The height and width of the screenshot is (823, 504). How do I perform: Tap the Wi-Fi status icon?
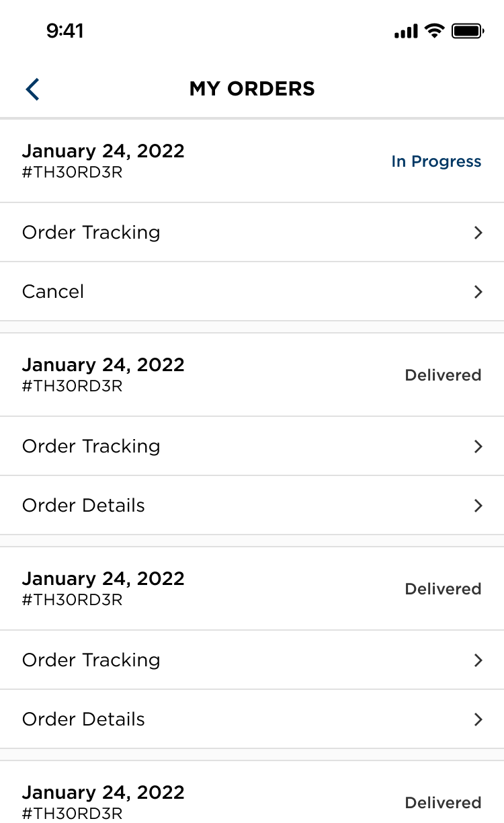tap(435, 31)
